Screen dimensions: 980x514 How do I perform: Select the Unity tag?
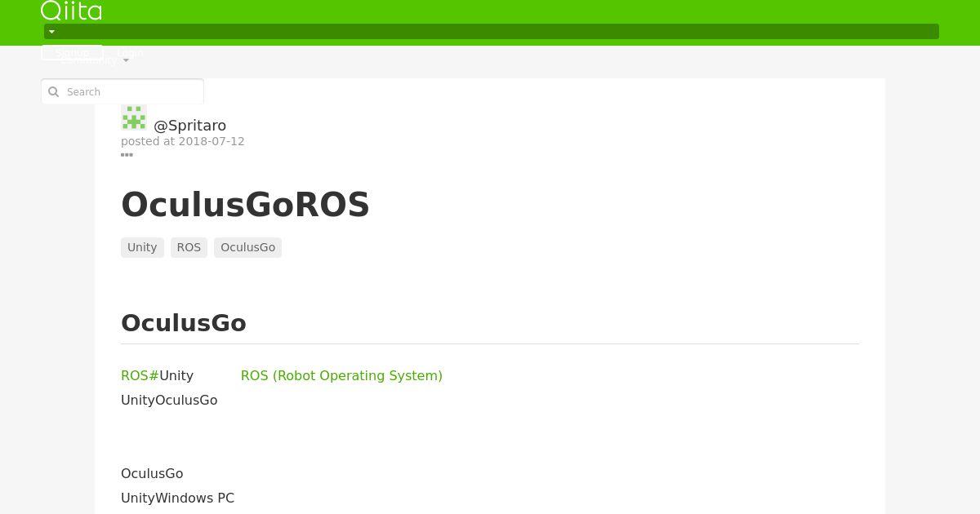click(142, 247)
